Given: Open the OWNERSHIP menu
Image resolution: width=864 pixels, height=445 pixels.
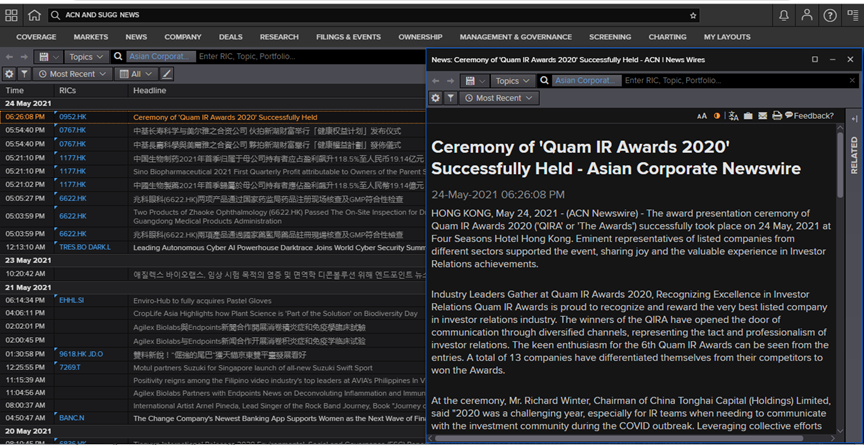Looking at the screenshot, I should (x=420, y=37).
